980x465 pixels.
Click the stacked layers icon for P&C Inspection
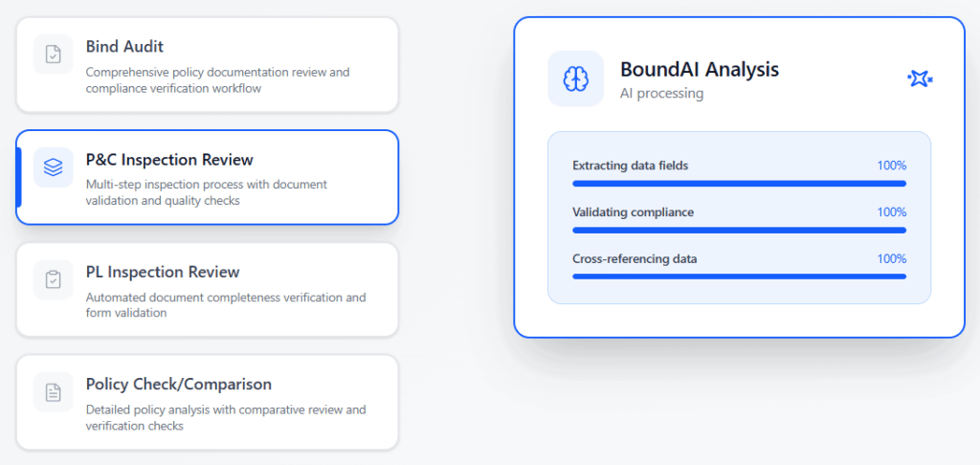coord(54,167)
